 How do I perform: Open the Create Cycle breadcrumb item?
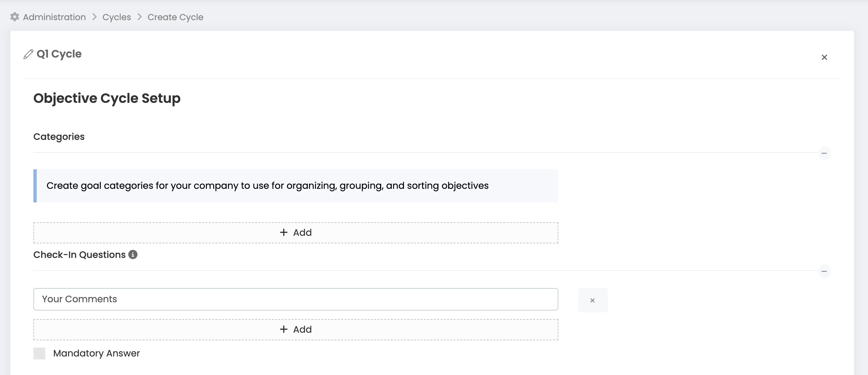tap(175, 17)
